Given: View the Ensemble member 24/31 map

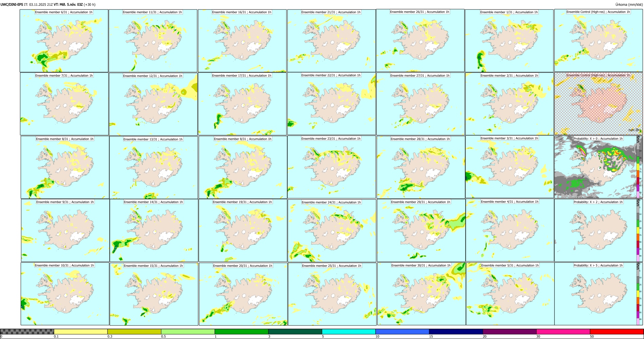Looking at the screenshot, I should pyautogui.click(x=332, y=231).
